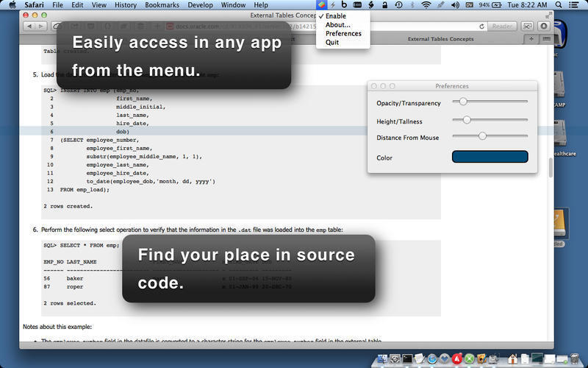The width and height of the screenshot is (588, 368).
Task: Click the Time Machine clock icon
Action: click(x=398, y=5)
